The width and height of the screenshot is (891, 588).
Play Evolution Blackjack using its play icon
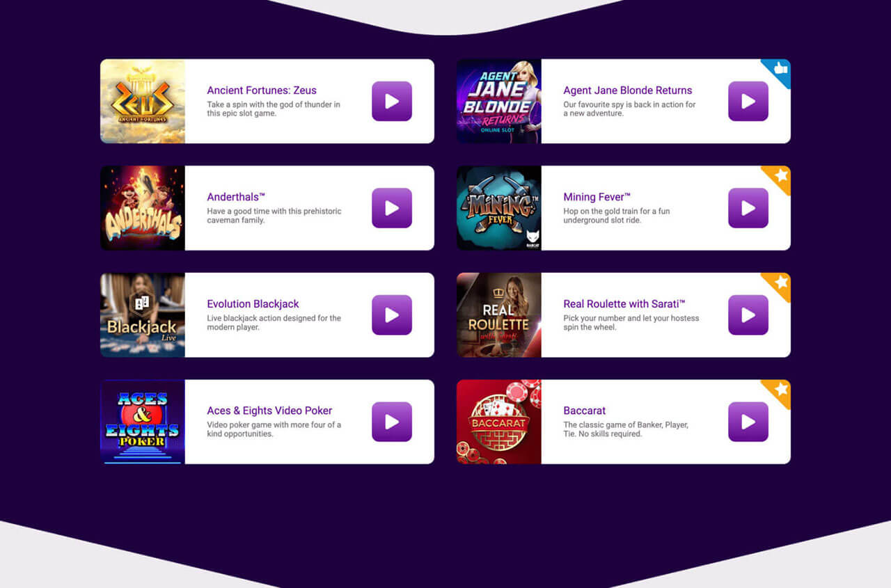(x=392, y=315)
